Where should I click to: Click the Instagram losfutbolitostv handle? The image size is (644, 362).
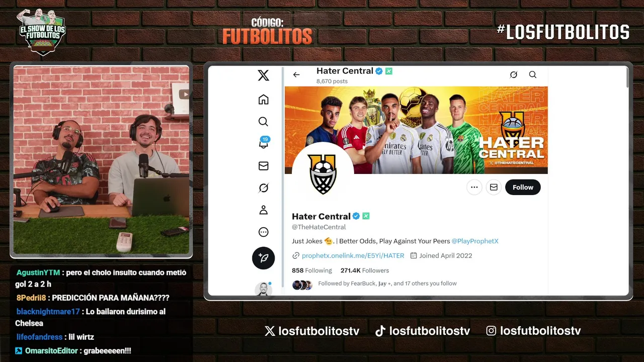[x=534, y=331]
